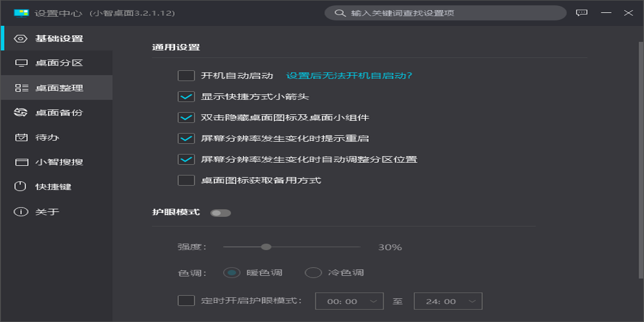The height and width of the screenshot is (322, 644).
Task: Click the mouse icon for 快捷键
Action: click(x=20, y=187)
